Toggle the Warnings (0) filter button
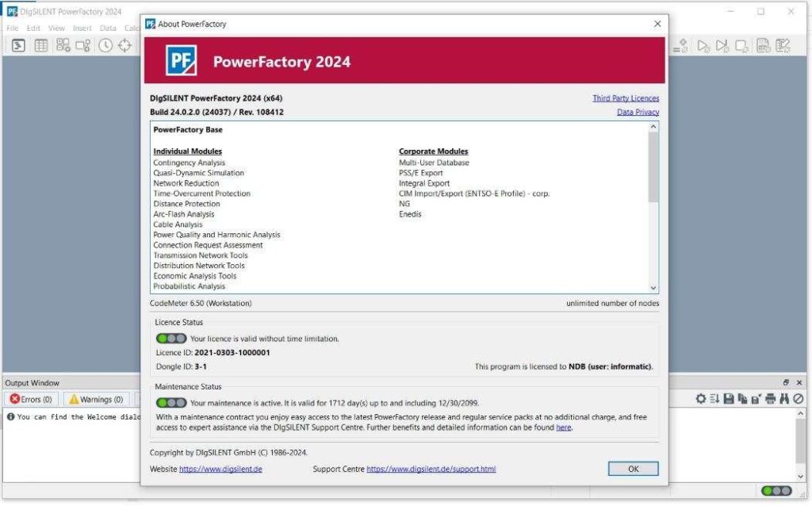Viewport: 812px width, 506px height. click(96, 399)
